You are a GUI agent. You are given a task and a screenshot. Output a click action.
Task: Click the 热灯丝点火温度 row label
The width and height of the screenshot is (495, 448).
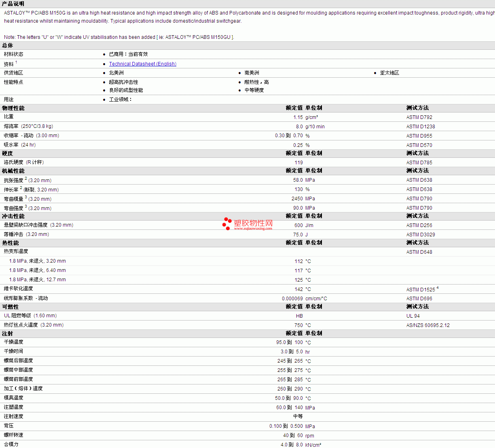point(34,325)
